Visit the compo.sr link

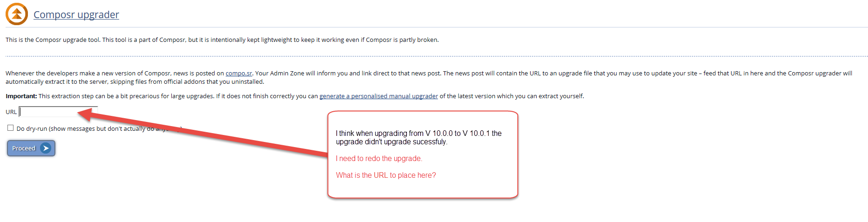(239, 74)
